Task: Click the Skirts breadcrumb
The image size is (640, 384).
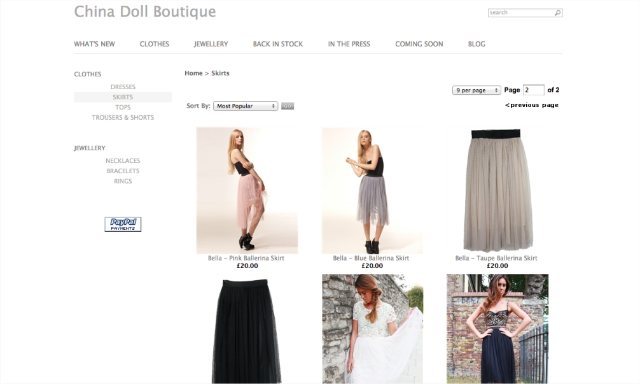Action: click(220, 73)
